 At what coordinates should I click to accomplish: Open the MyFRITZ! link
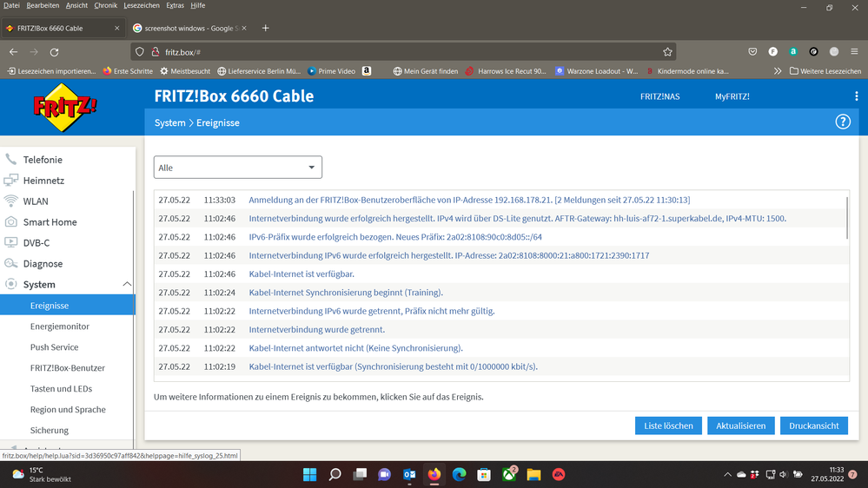[x=732, y=96]
